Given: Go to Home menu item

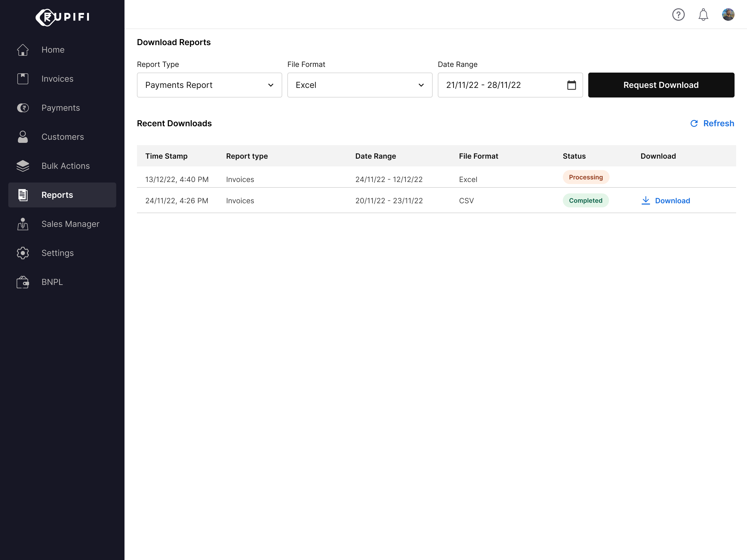Looking at the screenshot, I should pos(62,50).
